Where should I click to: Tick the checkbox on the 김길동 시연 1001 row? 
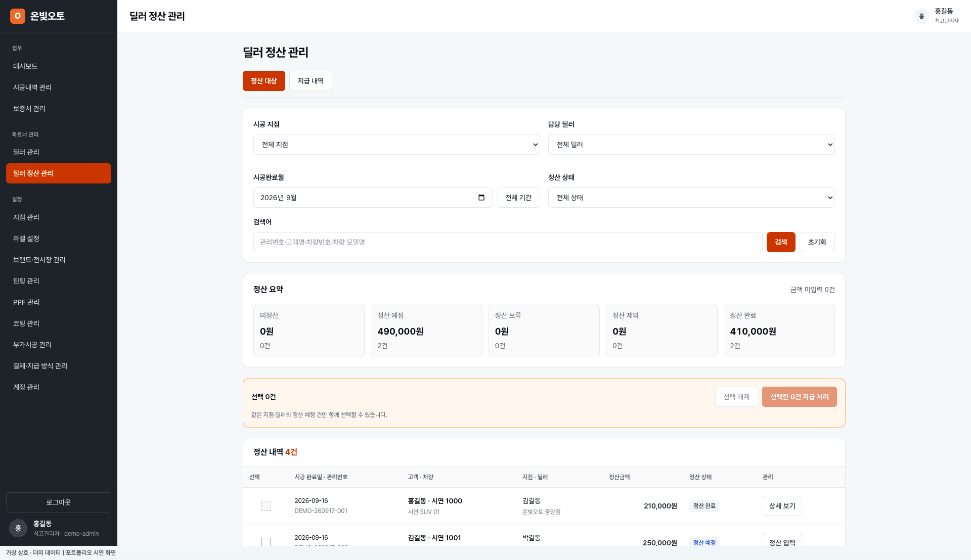(x=266, y=542)
